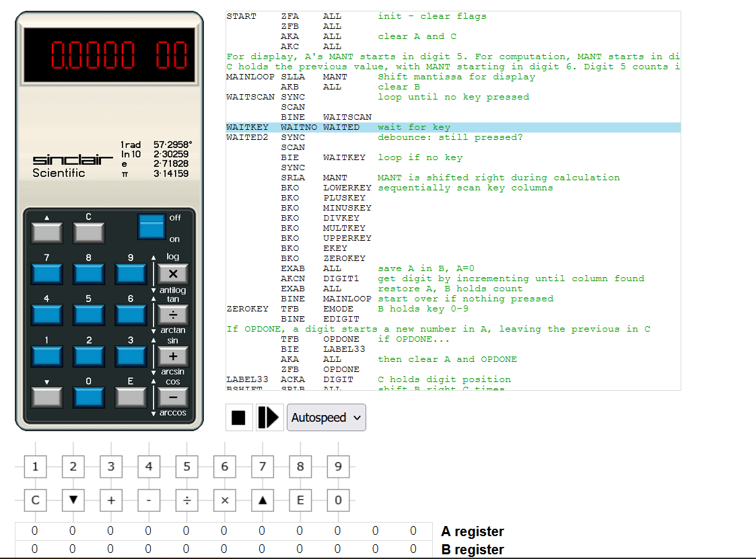Click the ZEROKEY label line
Image resolution: width=756 pixels, height=559 pixels.
tap(453, 308)
